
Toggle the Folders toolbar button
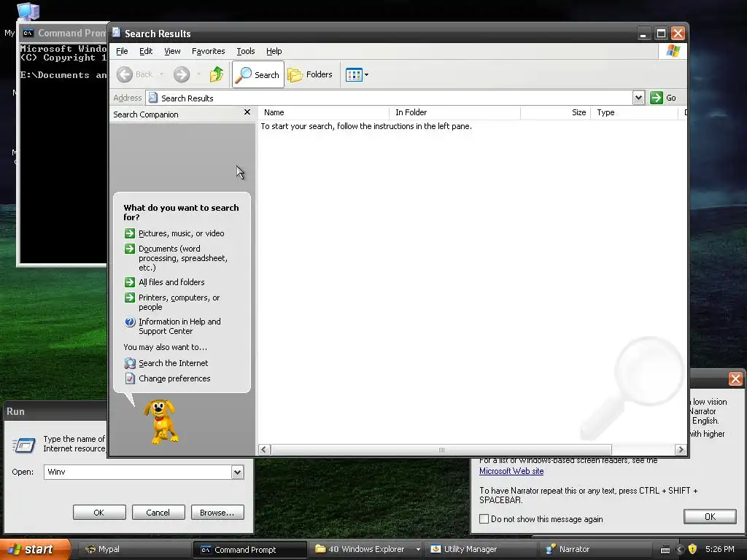[310, 74]
